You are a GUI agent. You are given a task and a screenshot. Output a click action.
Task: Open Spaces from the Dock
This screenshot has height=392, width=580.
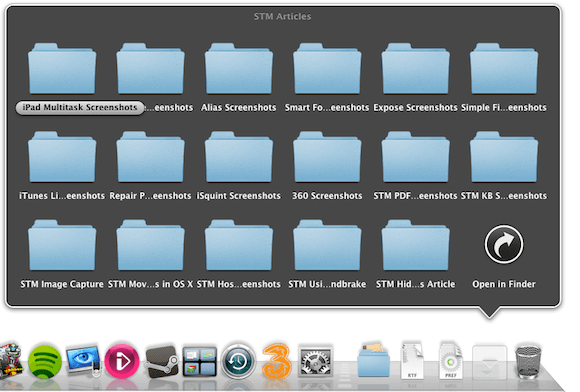(200, 361)
